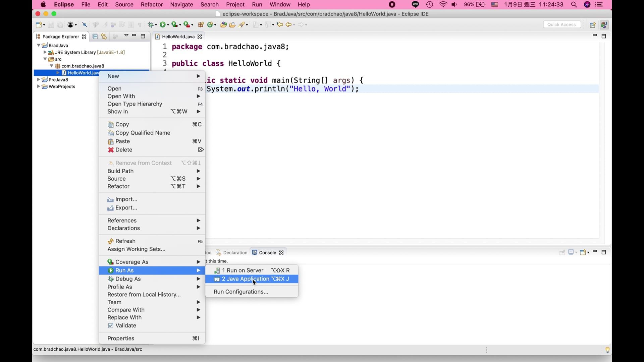The height and width of the screenshot is (362, 644).
Task: Switch to the Declaration tab
Action: tap(234, 252)
